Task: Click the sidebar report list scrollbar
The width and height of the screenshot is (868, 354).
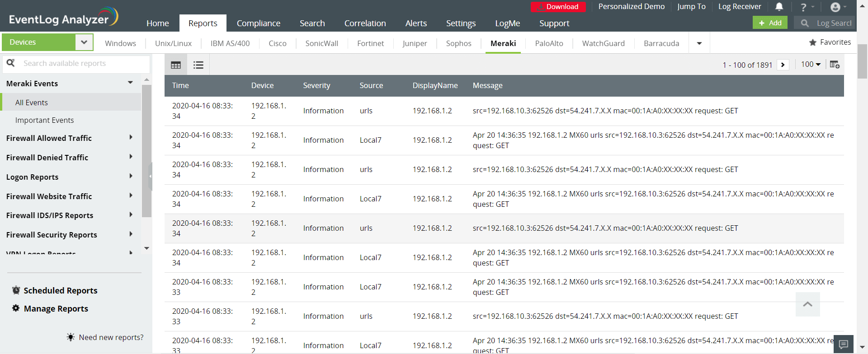Action: point(146,151)
